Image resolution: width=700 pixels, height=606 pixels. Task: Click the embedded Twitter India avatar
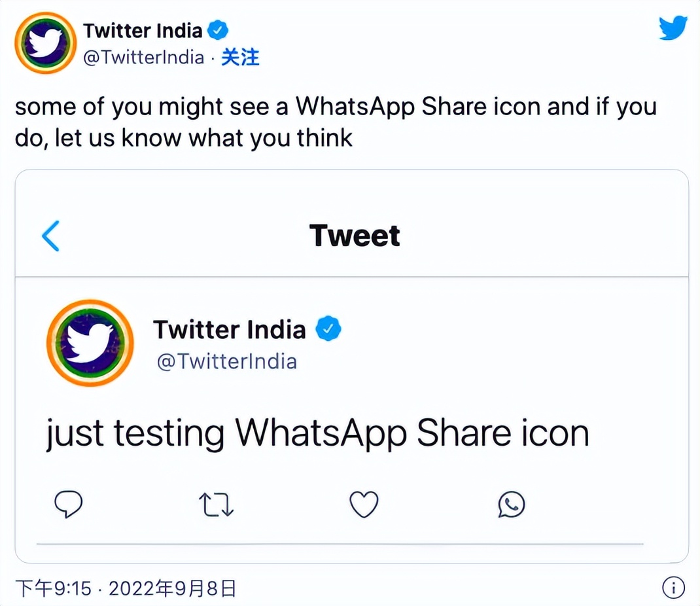pos(90,343)
